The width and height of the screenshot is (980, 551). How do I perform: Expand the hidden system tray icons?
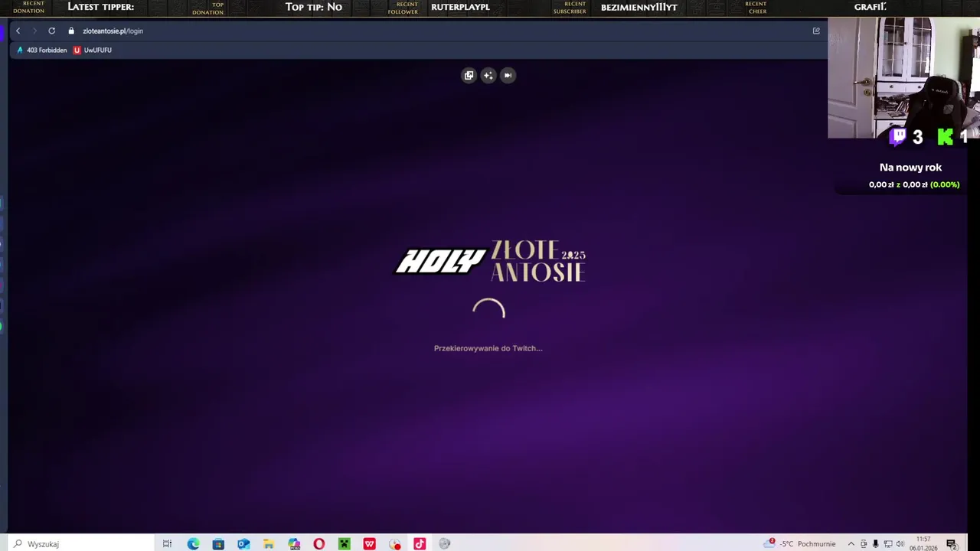point(851,544)
